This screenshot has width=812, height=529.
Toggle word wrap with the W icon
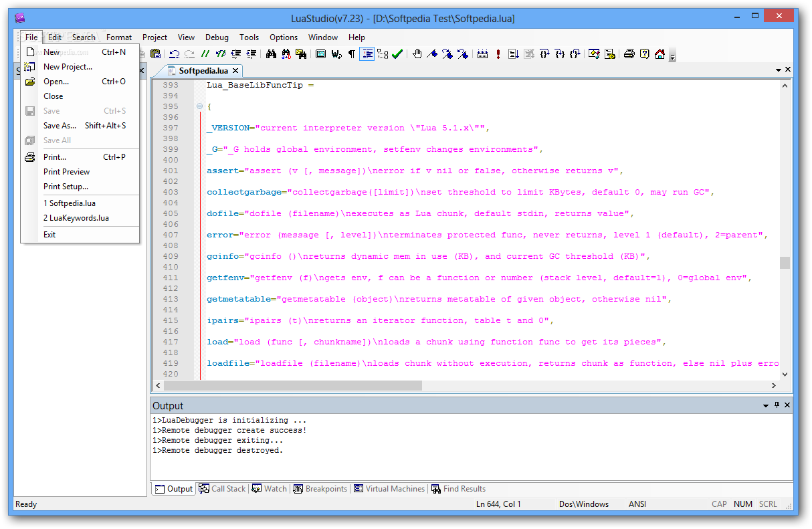[337, 54]
